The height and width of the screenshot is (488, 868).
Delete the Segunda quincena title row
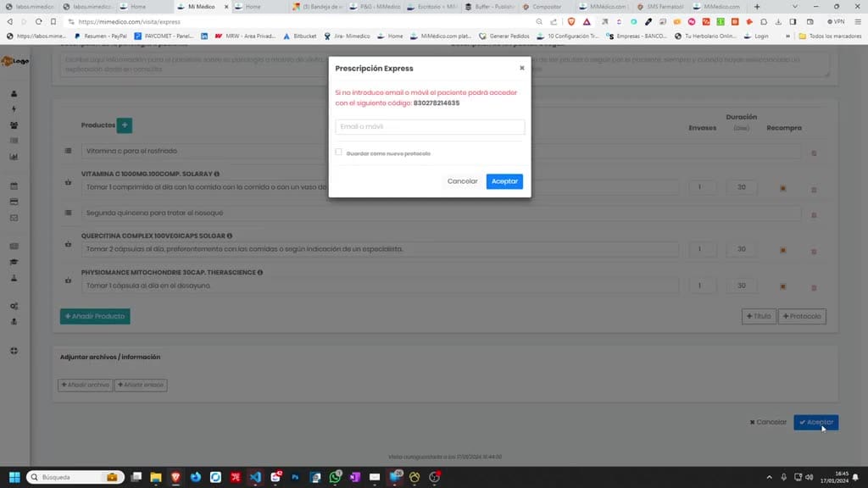[814, 214]
